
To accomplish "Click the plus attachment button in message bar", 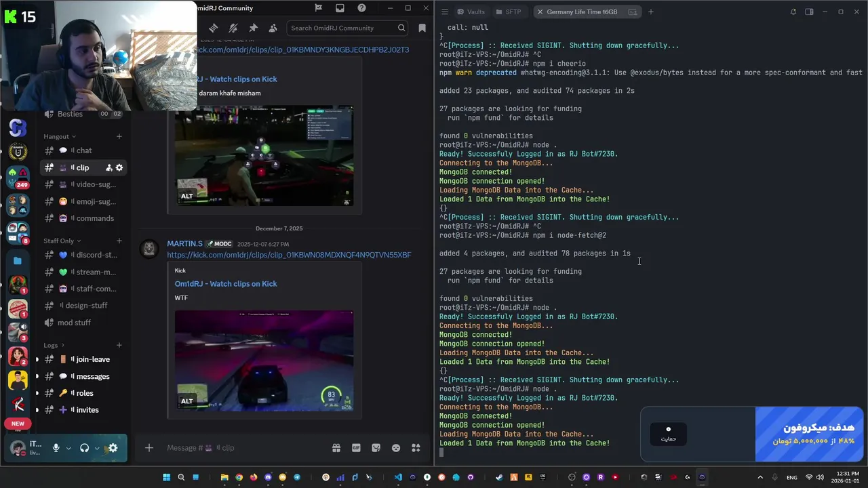I will click(x=149, y=448).
